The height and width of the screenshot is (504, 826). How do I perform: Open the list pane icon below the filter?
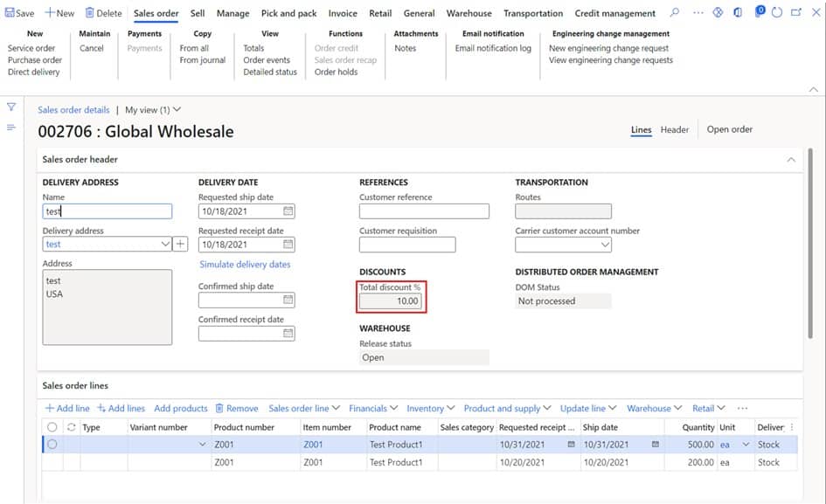(x=10, y=127)
